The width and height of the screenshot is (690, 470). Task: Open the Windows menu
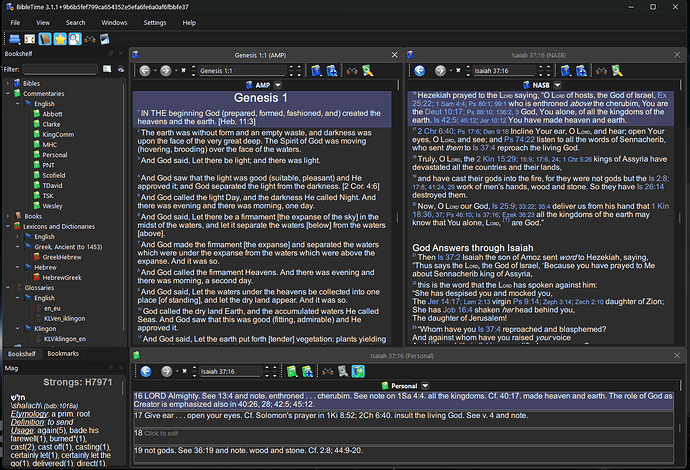tap(114, 22)
